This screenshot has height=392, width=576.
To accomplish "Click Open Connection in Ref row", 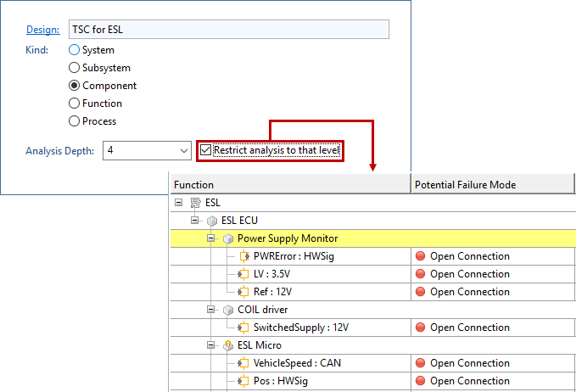I will coord(470,292).
